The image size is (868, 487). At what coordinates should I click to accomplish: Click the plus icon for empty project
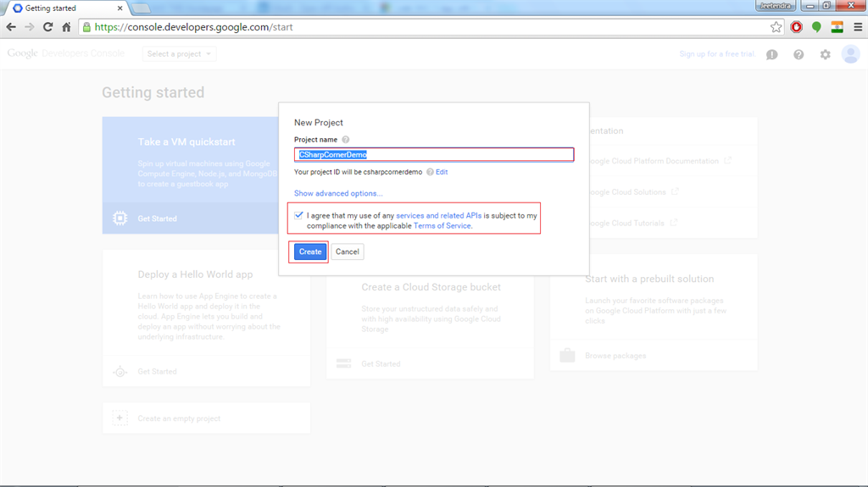pos(120,418)
